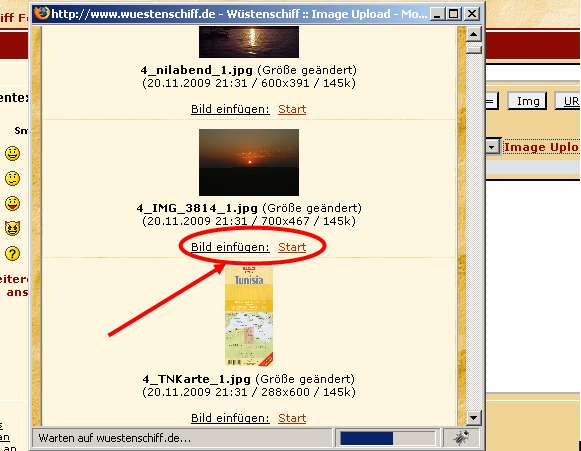Click the Img formatting button
The width and height of the screenshot is (581, 451).
tap(528, 101)
